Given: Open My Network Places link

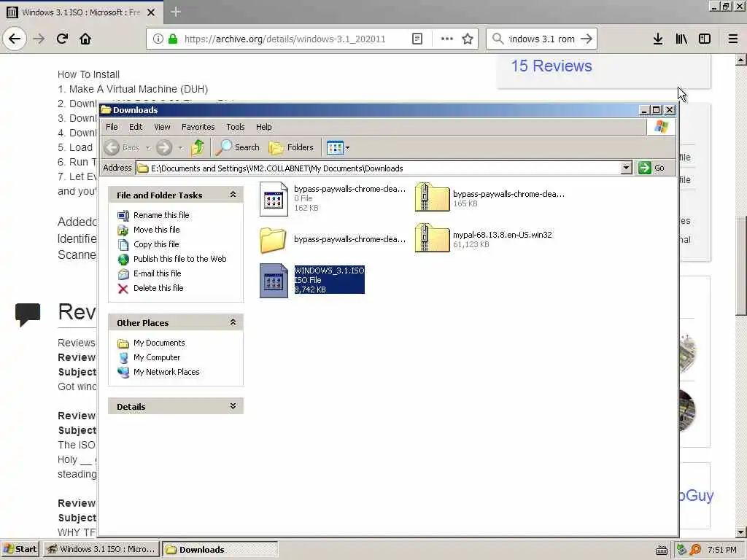Looking at the screenshot, I should (166, 372).
